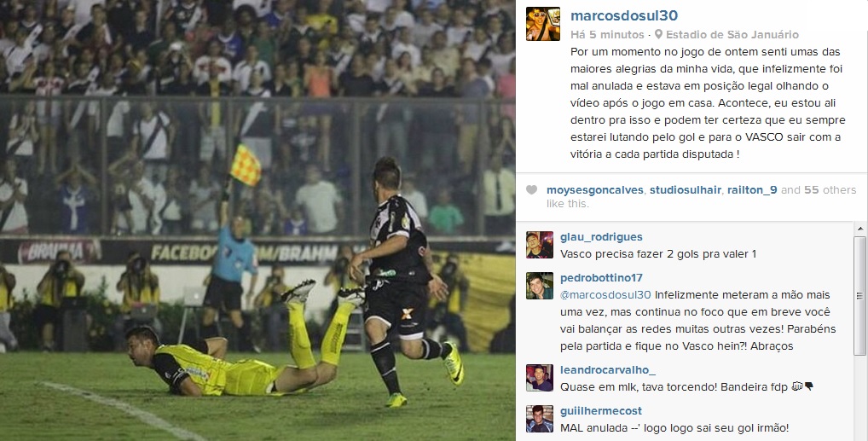Open leandrocarvalho_ avatar picture
The image size is (868, 441).
point(540,379)
